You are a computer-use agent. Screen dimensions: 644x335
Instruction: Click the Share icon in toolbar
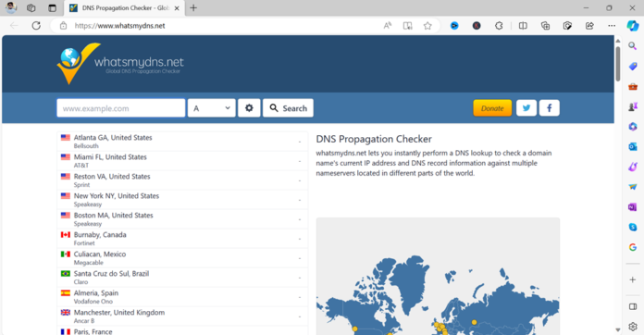[589, 26]
